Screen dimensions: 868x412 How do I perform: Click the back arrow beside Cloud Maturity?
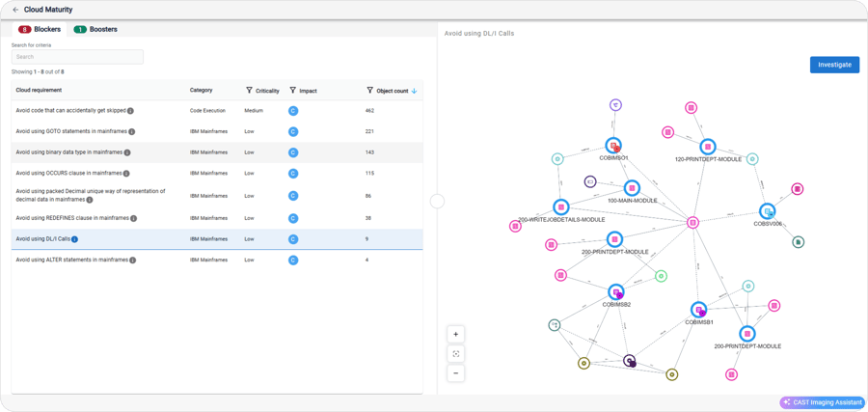[15, 10]
